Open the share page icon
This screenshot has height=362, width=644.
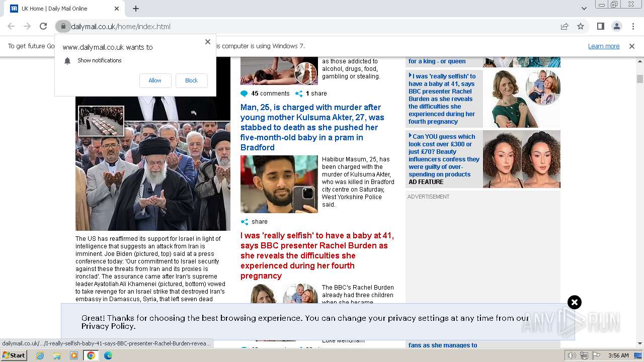point(565,26)
